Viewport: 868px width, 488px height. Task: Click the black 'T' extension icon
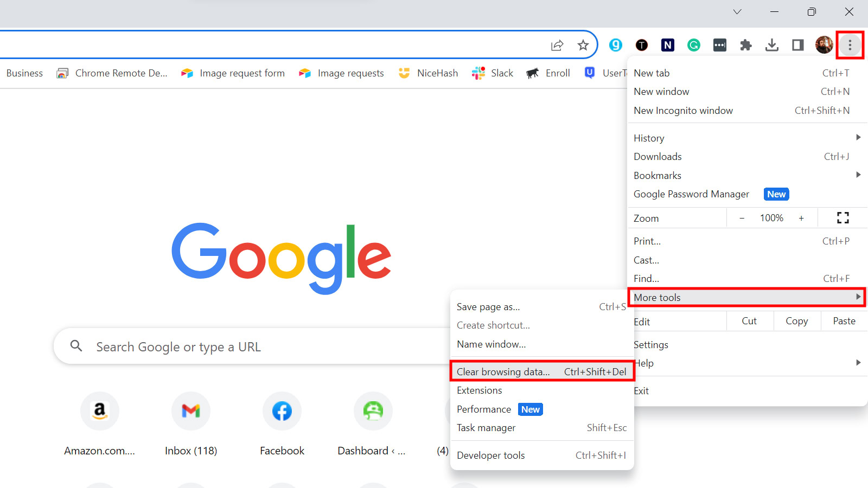tap(642, 45)
